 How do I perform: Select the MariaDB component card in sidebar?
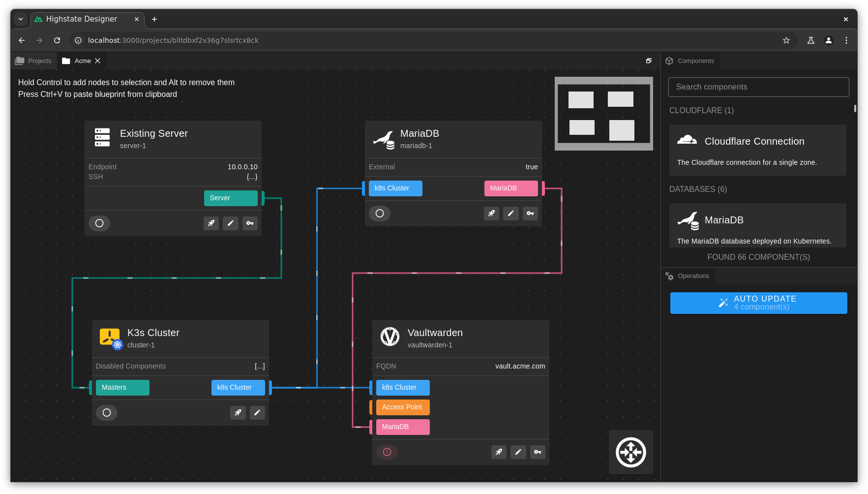point(758,225)
